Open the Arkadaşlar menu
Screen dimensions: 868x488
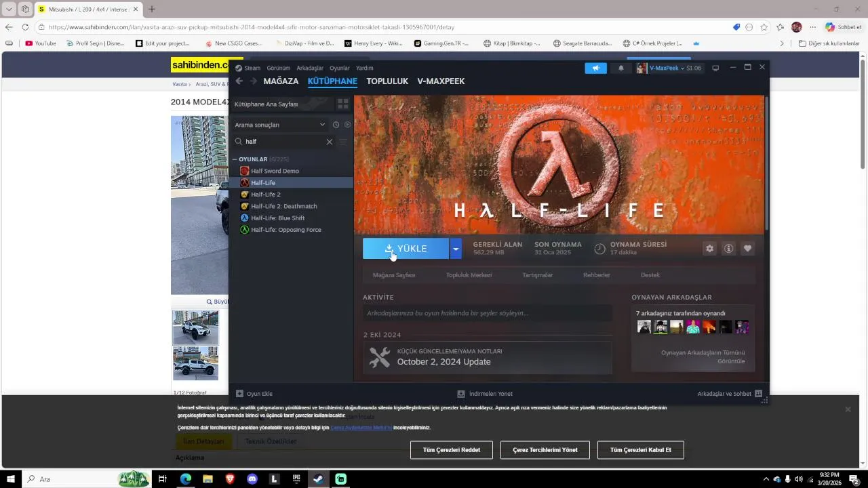click(x=310, y=68)
